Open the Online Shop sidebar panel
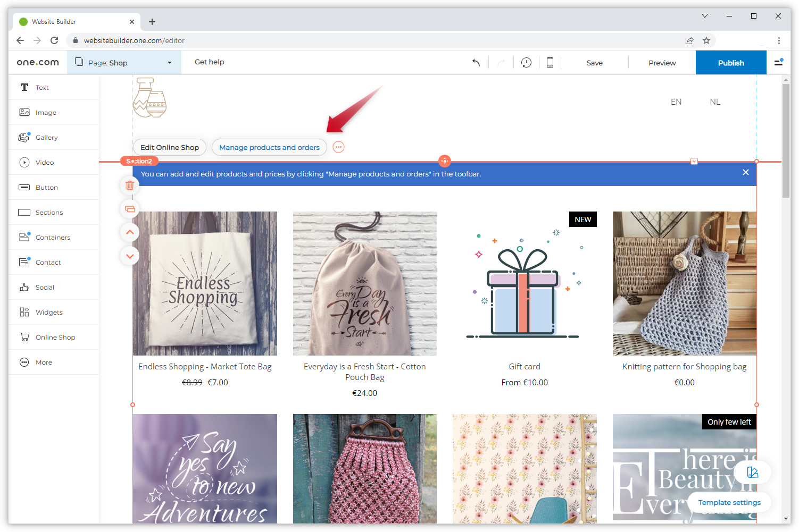This screenshot has width=799, height=532. coord(55,337)
